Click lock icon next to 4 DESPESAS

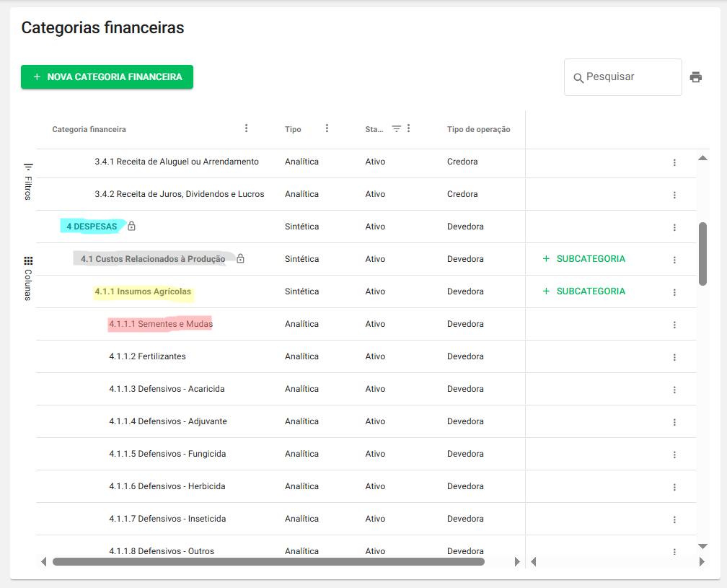[x=131, y=227]
